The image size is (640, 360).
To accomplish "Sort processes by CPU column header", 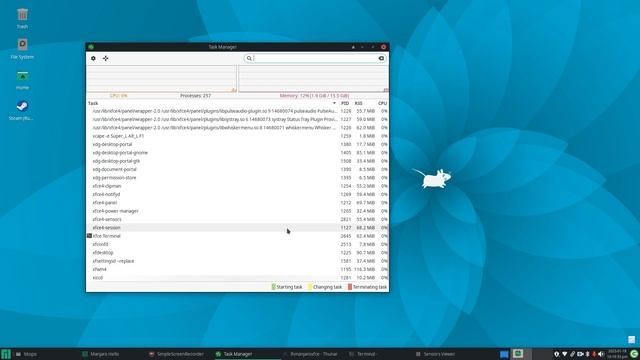I will (x=382, y=103).
